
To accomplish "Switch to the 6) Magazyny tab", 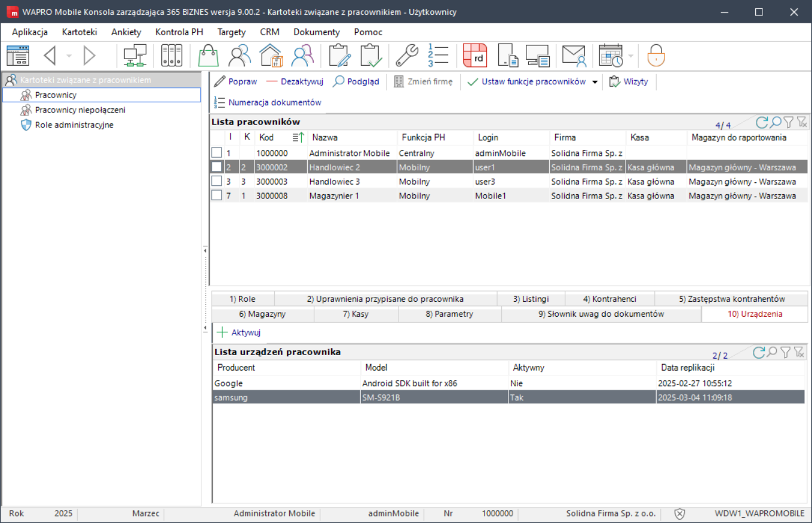I will coord(262,314).
